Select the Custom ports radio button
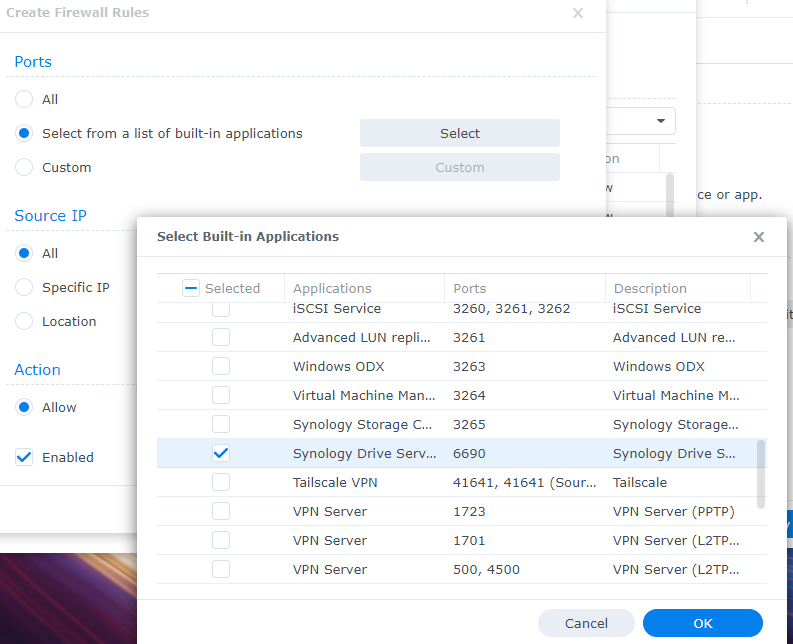Image resolution: width=793 pixels, height=644 pixels. (24, 167)
